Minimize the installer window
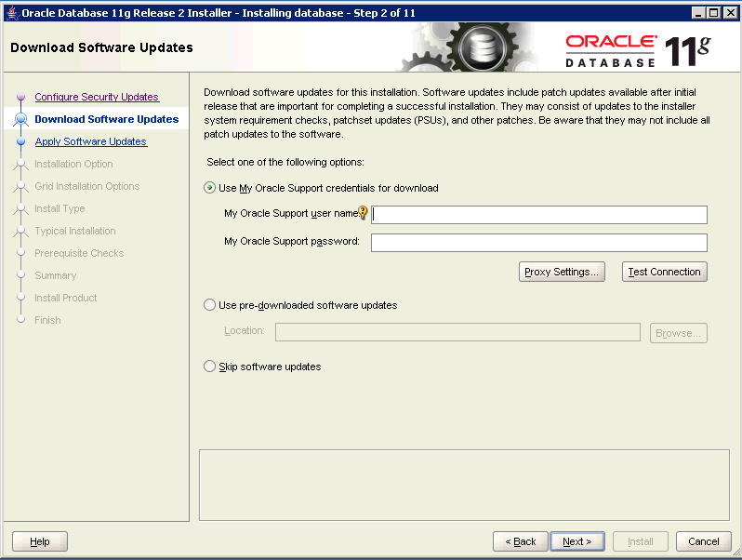Screen dimensions: 742x560 (x=699, y=14)
